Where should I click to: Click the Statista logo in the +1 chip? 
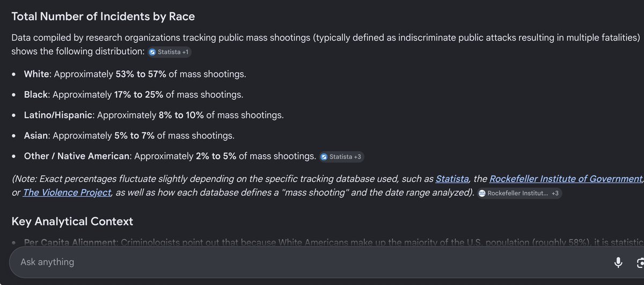152,52
